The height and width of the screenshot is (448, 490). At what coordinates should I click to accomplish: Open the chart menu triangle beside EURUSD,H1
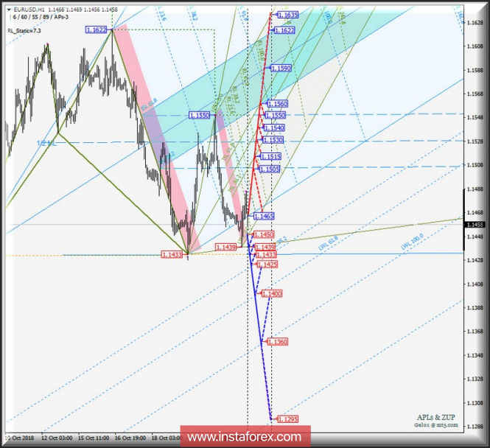click(x=9, y=10)
